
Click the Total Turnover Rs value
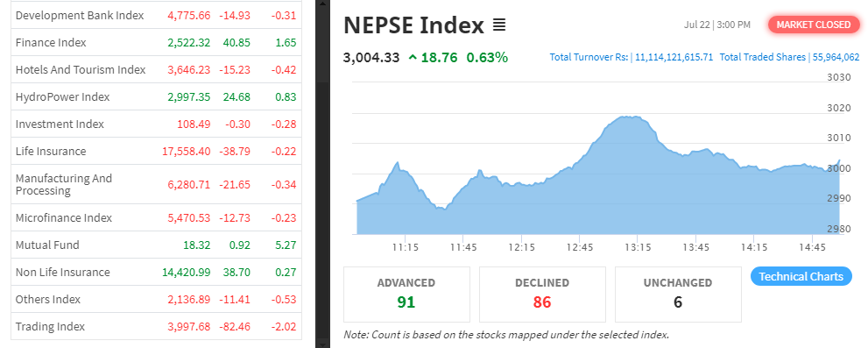click(x=674, y=57)
